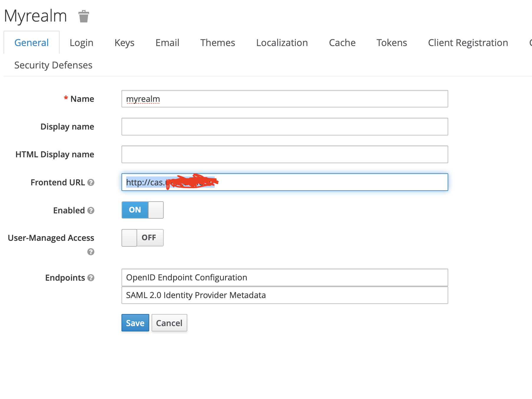
Task: Disable the Enabled toggle
Action: pos(142,210)
